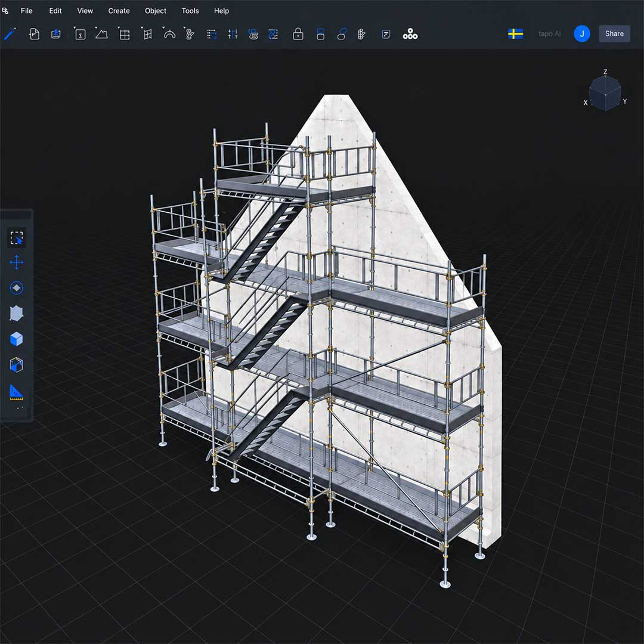Open the Object menu
The image size is (644, 644).
(156, 11)
